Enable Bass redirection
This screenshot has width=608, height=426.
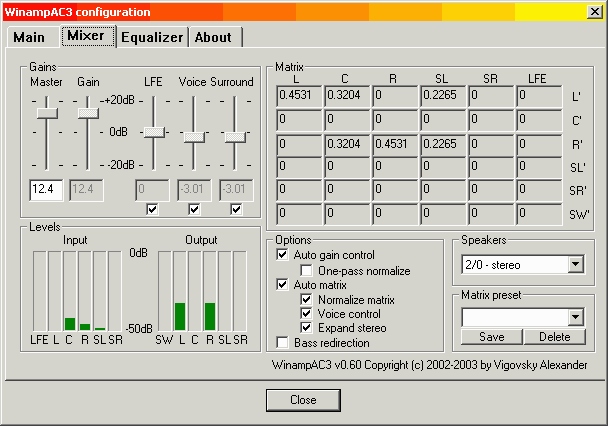(x=282, y=343)
